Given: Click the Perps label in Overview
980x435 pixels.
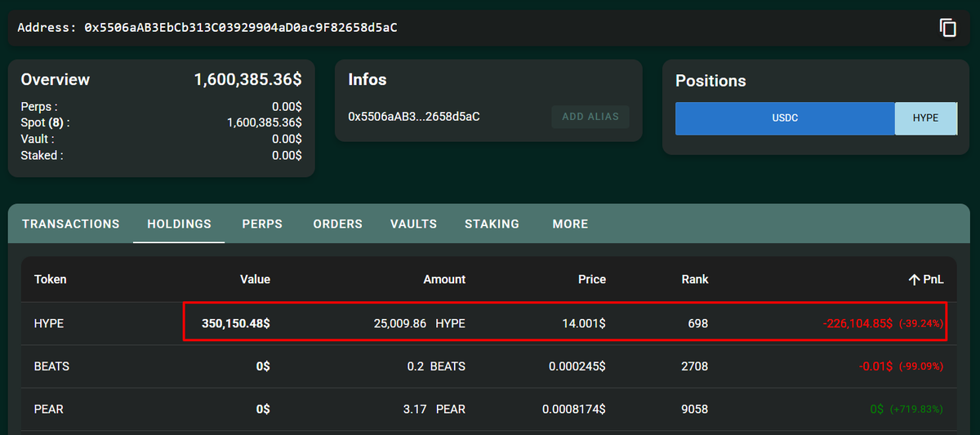Looking at the screenshot, I should [39, 106].
